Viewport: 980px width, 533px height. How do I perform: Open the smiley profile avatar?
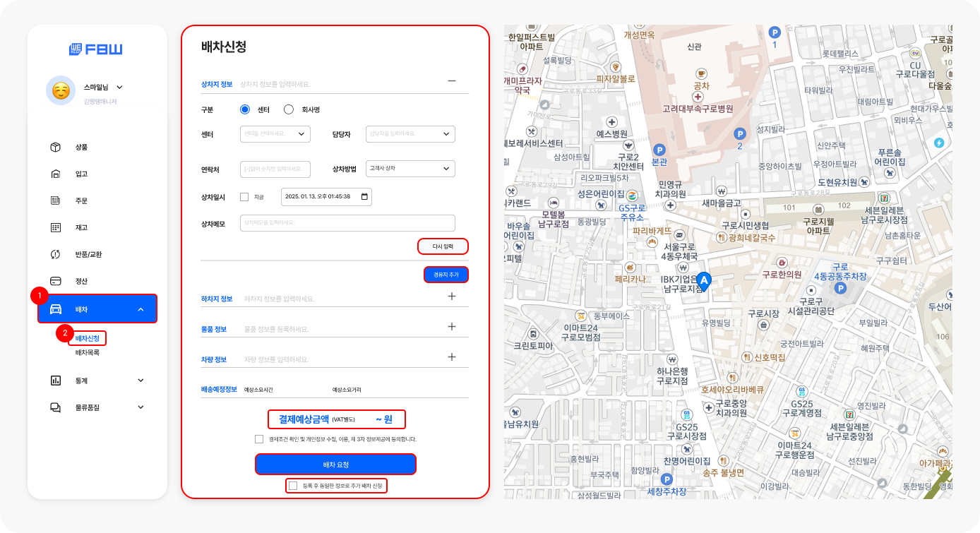tap(61, 90)
